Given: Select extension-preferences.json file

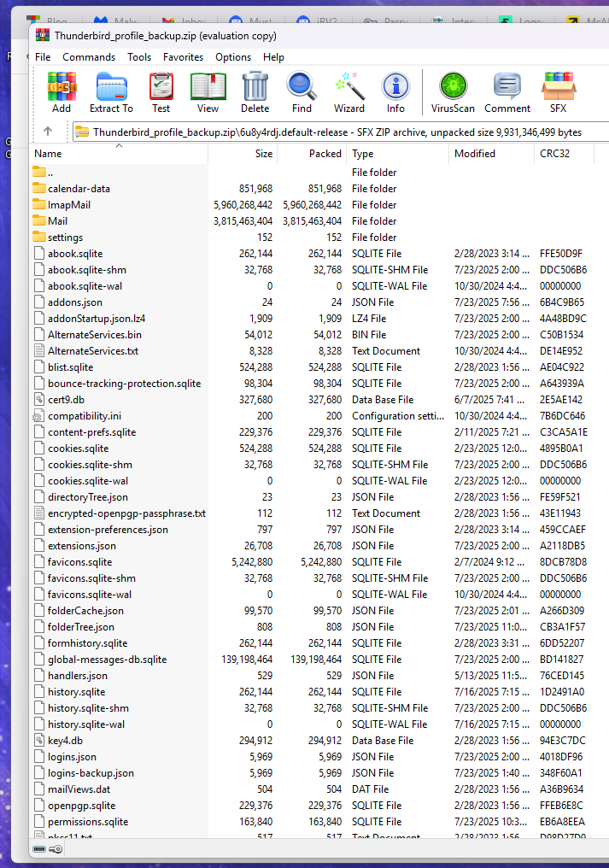Looking at the screenshot, I should click(101, 529).
